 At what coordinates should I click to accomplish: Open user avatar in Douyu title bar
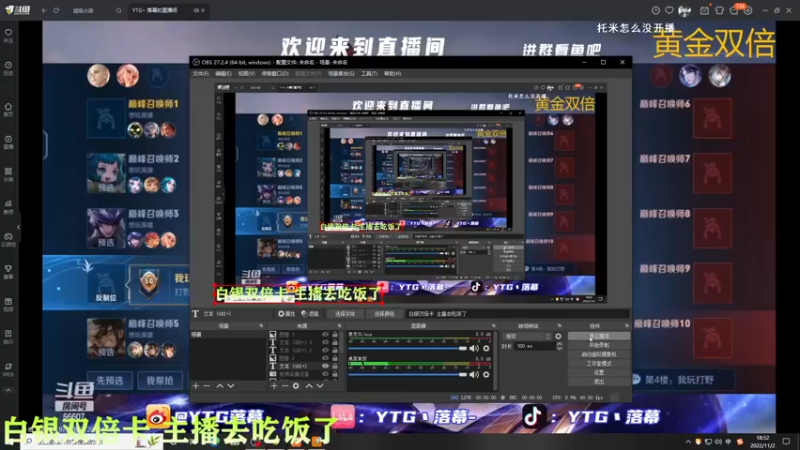[x=684, y=10]
